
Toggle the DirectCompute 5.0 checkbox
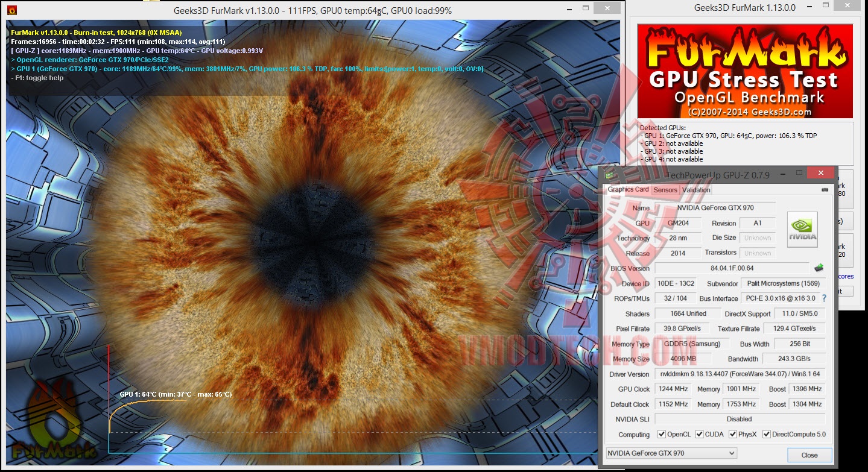[x=767, y=434]
